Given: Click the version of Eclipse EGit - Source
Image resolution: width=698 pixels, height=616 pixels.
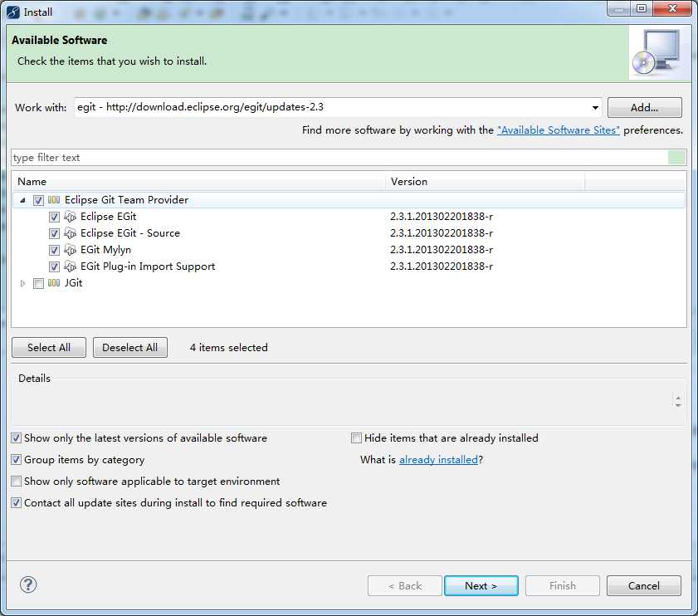Looking at the screenshot, I should click(442, 233).
